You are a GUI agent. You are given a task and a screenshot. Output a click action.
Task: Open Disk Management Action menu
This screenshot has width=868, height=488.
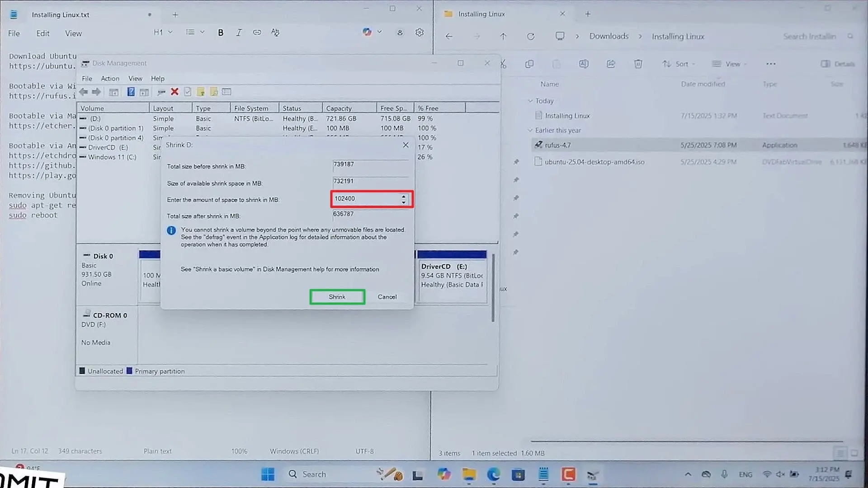[x=110, y=79]
